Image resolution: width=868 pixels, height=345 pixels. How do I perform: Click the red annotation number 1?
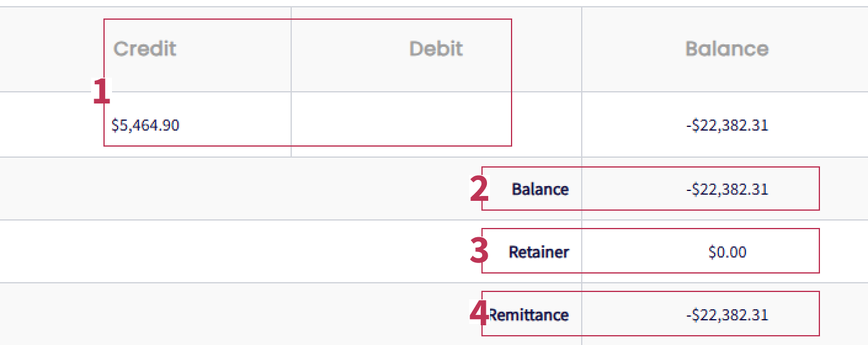pos(102,92)
